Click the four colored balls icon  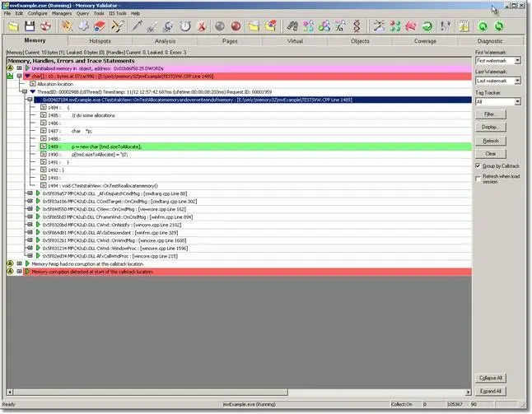(395, 26)
